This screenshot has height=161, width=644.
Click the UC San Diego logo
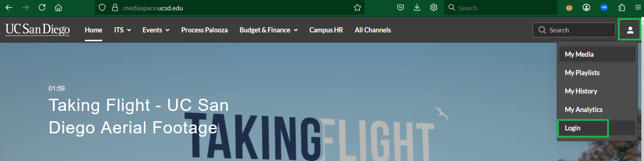tap(38, 29)
